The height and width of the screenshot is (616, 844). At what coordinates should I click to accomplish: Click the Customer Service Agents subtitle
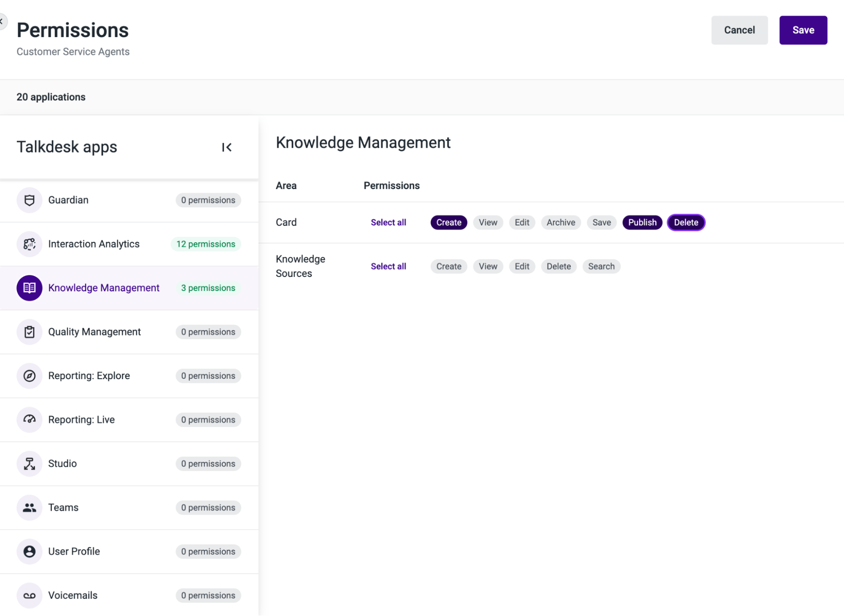73,52
